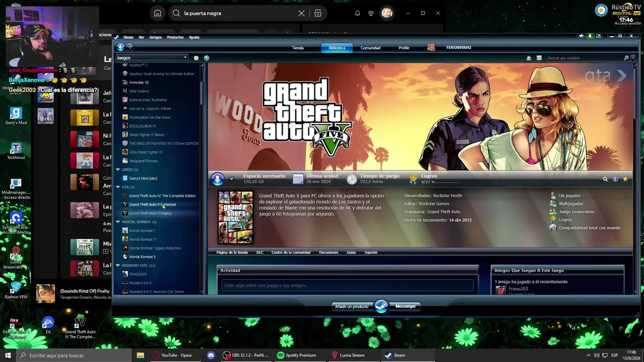This screenshot has width=644, height=362.
Task: Select Grand Theft Auto V Legacy in library
Action: point(150,213)
